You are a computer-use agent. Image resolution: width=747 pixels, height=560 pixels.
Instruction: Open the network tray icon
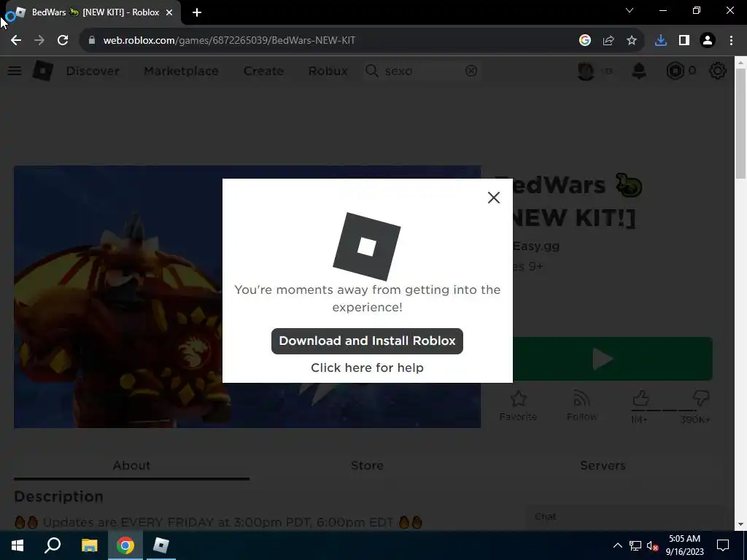pyautogui.click(x=635, y=545)
